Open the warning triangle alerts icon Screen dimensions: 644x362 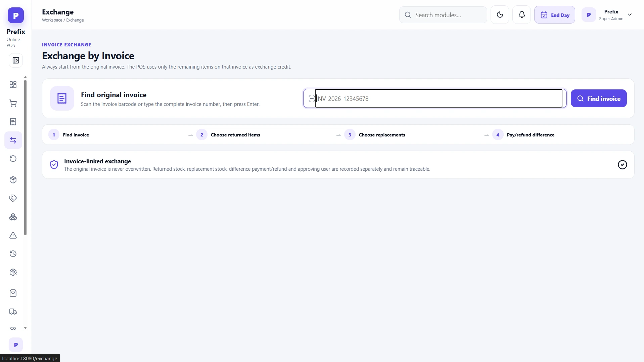coord(13,235)
